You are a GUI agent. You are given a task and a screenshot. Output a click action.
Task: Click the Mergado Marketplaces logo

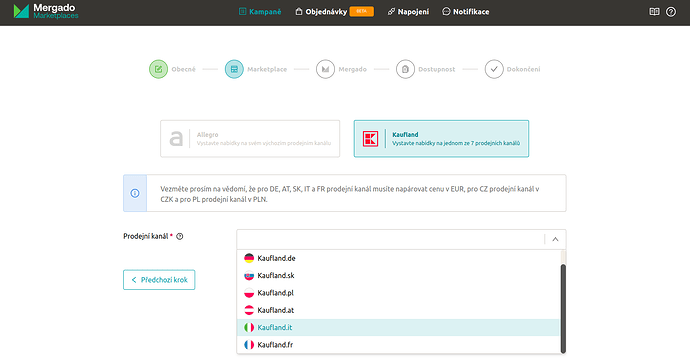point(46,11)
